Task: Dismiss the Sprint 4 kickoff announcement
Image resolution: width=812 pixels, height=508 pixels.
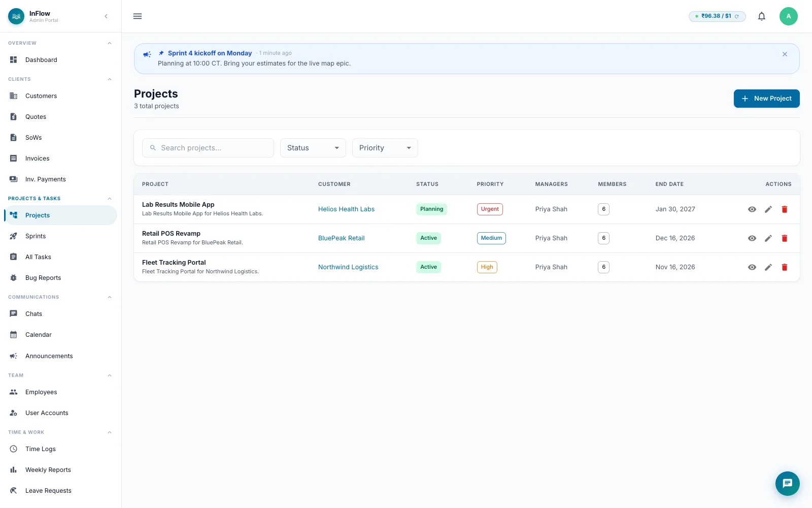Action: click(x=785, y=54)
